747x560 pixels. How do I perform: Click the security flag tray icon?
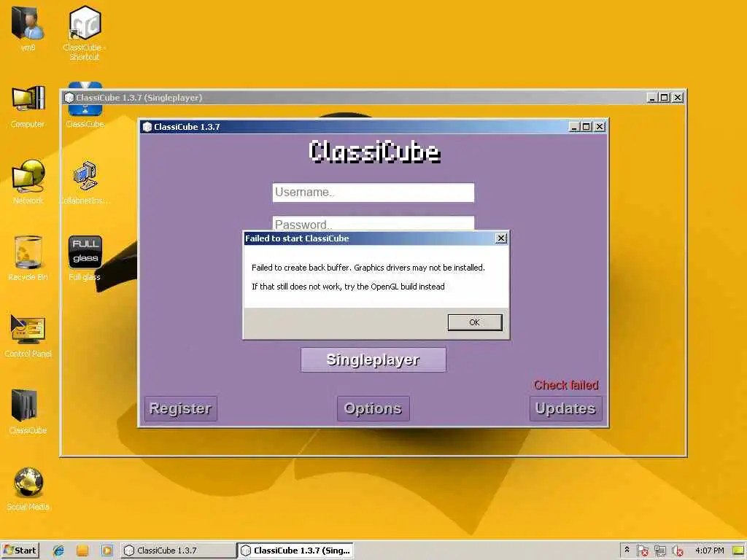[642, 551]
